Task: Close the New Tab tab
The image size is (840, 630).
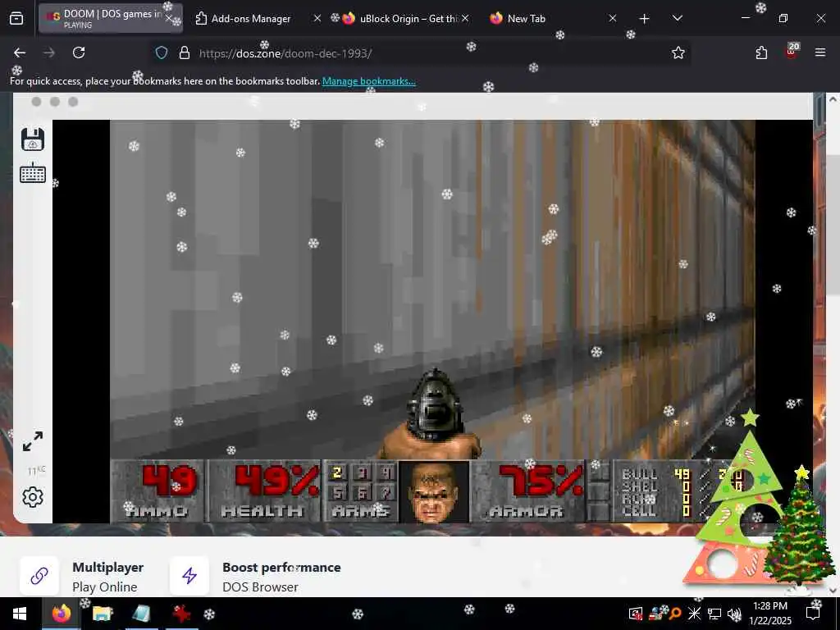Action: (612, 19)
